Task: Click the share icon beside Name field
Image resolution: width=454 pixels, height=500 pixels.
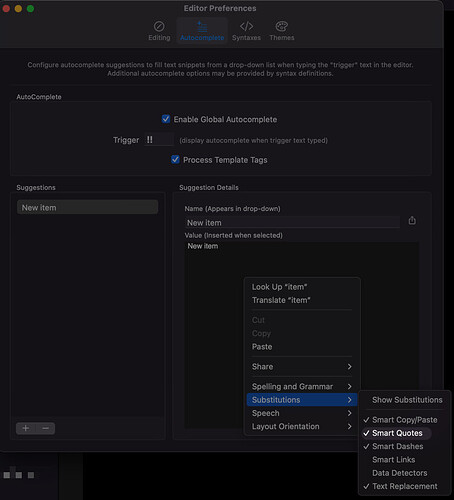Action: click(412, 221)
